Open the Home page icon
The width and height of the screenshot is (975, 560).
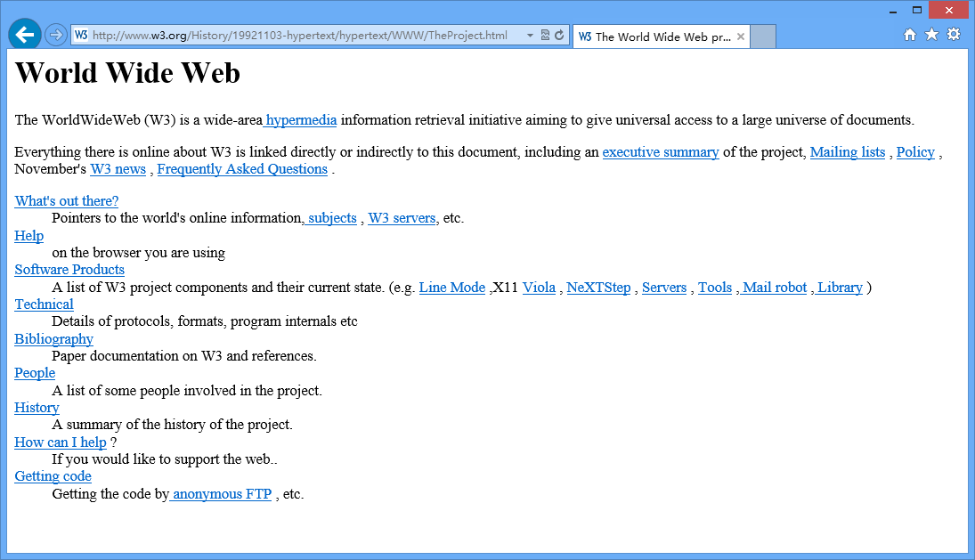click(x=910, y=35)
